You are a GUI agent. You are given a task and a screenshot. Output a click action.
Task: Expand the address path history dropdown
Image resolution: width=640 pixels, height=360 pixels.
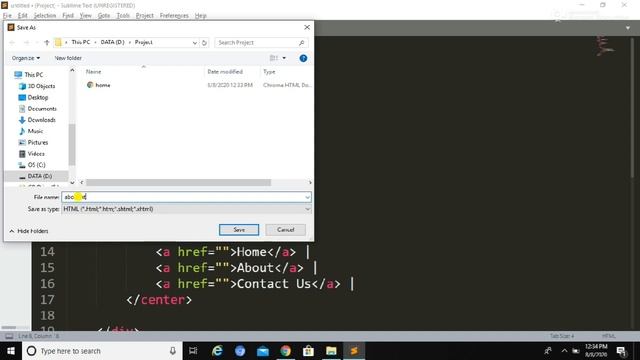tap(195, 42)
